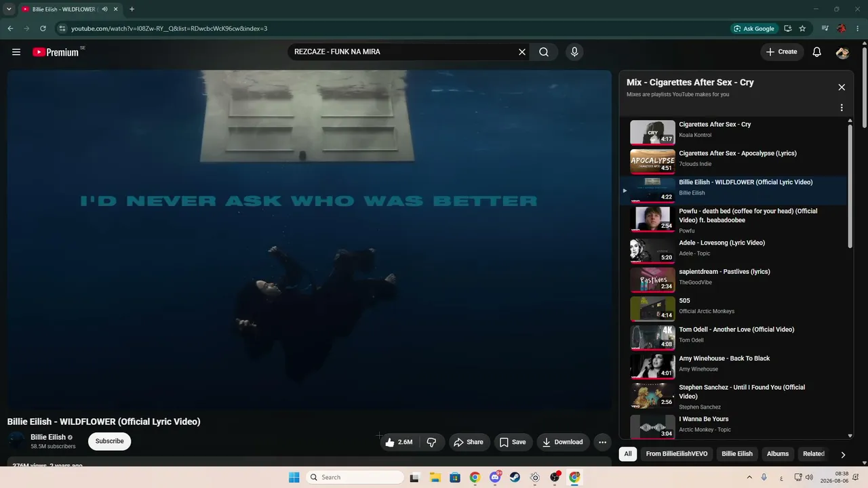Go back in browser history
Viewport: 868px width, 488px height.
pos(10,28)
